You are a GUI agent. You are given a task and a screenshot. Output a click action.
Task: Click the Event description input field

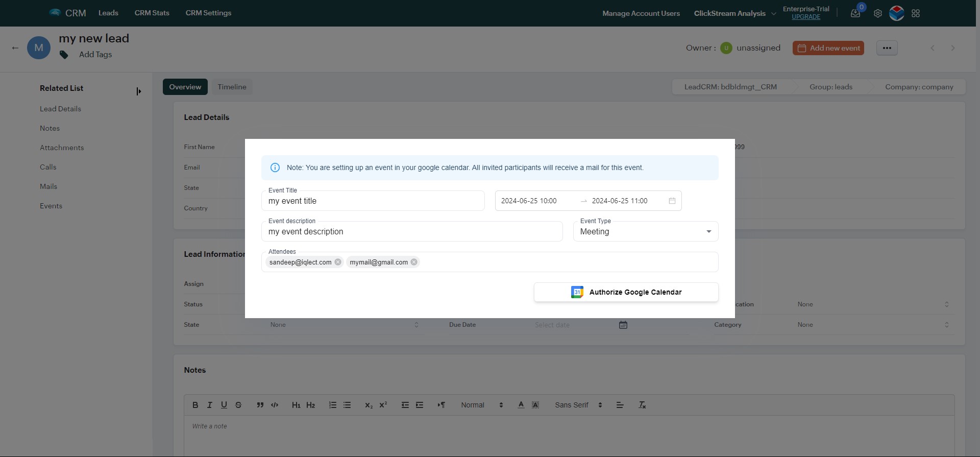[x=412, y=231]
